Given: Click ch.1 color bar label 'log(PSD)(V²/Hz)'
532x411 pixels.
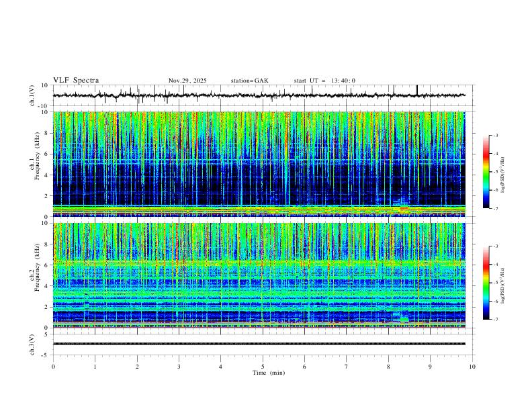Looking at the screenshot, I should point(503,175).
